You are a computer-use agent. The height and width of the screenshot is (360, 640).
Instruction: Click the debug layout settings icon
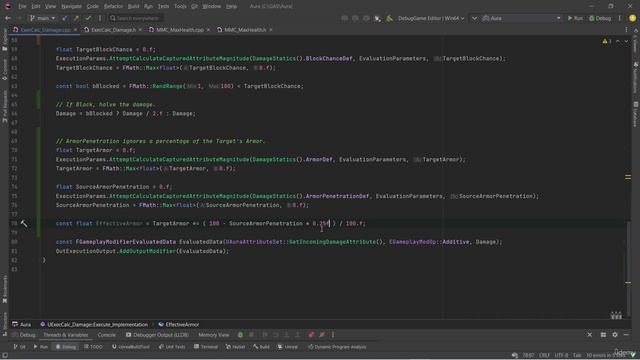(603, 335)
